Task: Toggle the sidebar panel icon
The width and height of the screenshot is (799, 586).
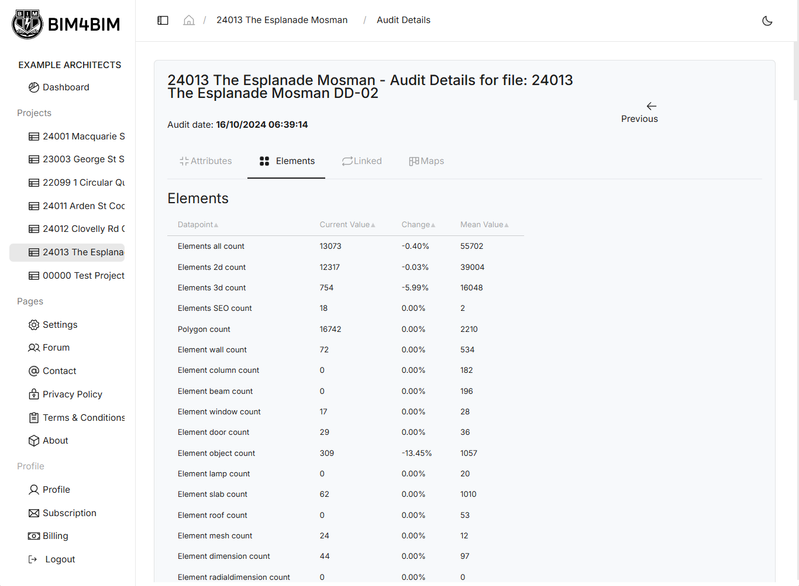Action: click(163, 20)
